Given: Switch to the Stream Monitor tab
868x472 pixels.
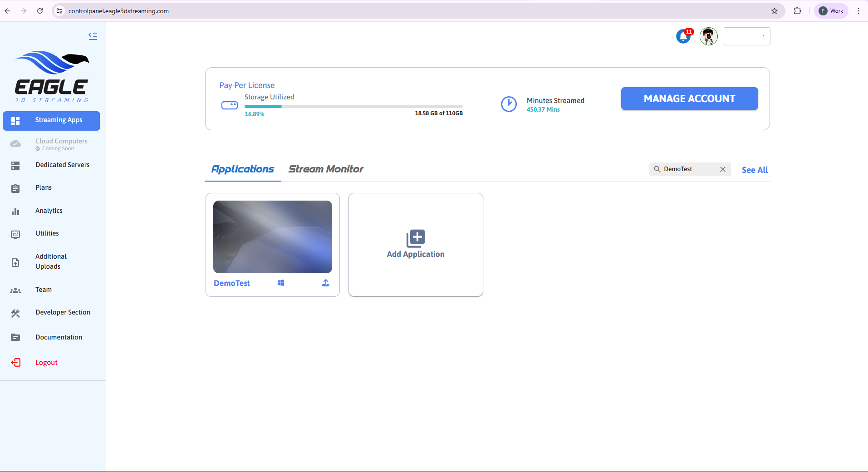Looking at the screenshot, I should click(x=326, y=169).
